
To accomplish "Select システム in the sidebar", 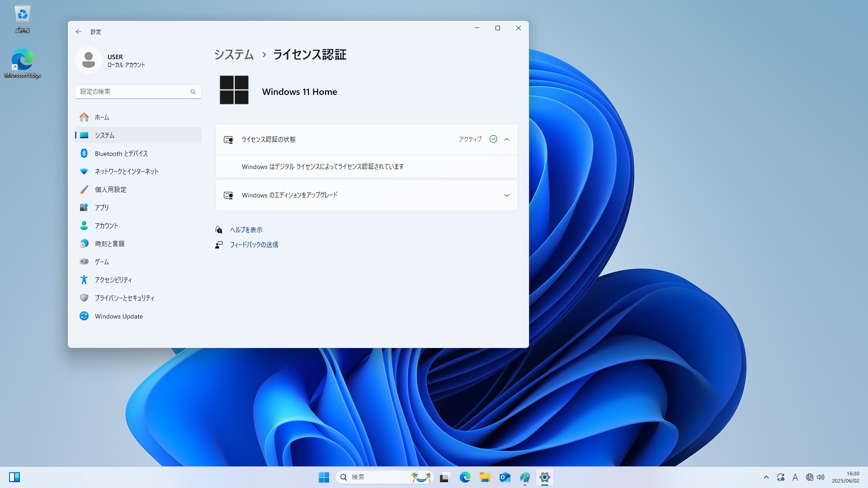I will click(138, 135).
